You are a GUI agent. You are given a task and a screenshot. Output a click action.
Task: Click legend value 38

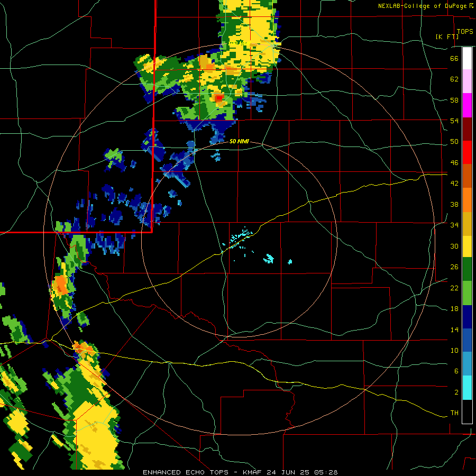(x=454, y=204)
